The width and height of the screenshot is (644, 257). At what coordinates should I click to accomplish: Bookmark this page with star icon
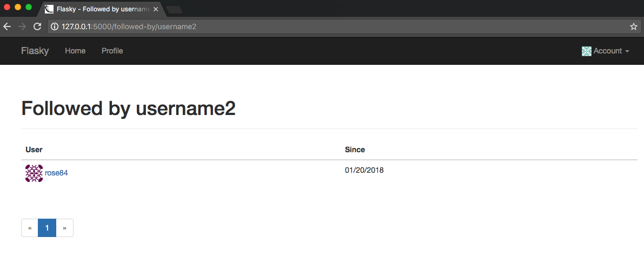click(x=634, y=26)
